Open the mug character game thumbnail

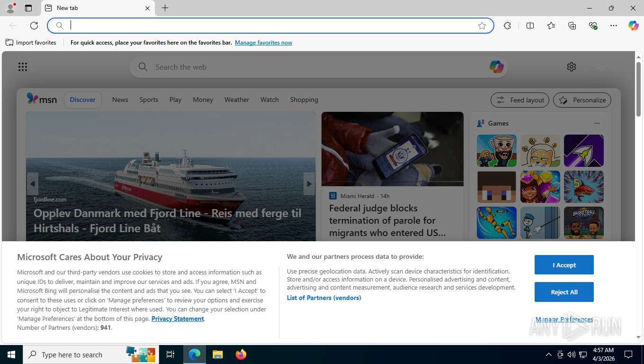(497, 151)
